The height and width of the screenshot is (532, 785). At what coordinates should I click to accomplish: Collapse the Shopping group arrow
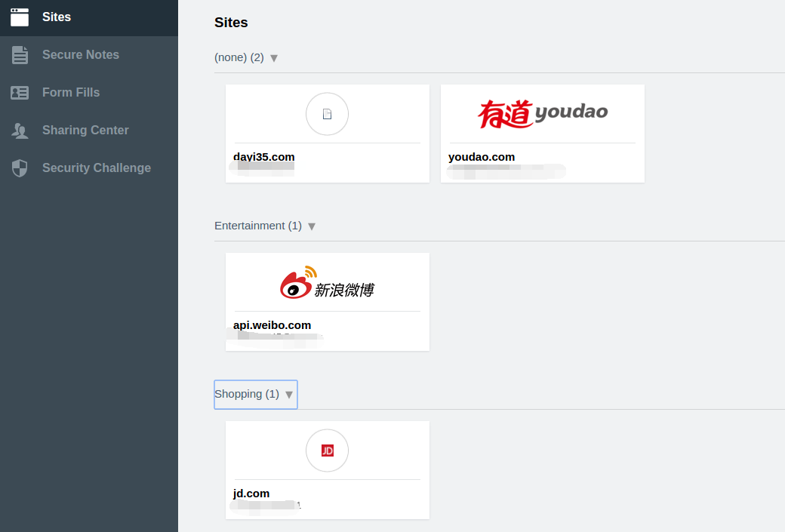289,395
